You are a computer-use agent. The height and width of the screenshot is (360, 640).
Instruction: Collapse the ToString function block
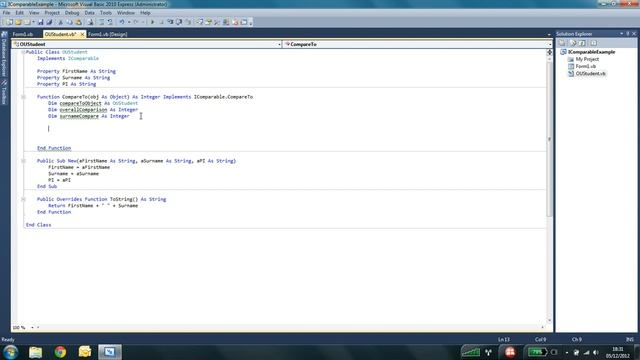23,199
